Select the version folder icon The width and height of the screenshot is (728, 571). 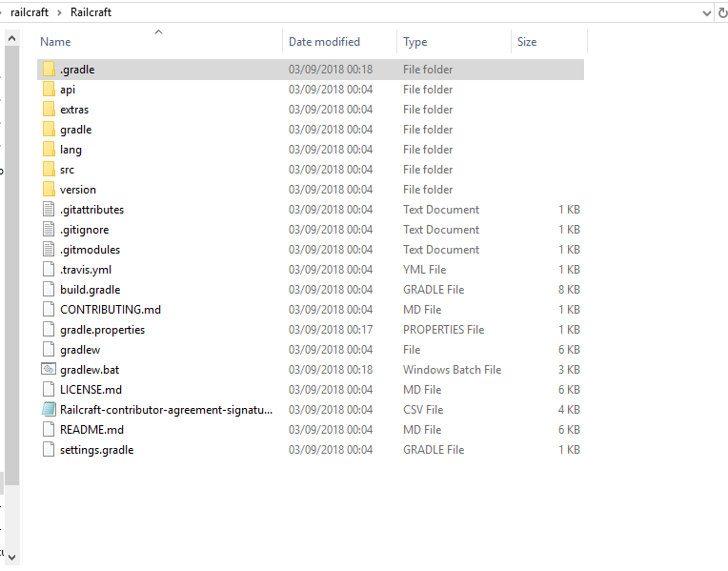49,189
